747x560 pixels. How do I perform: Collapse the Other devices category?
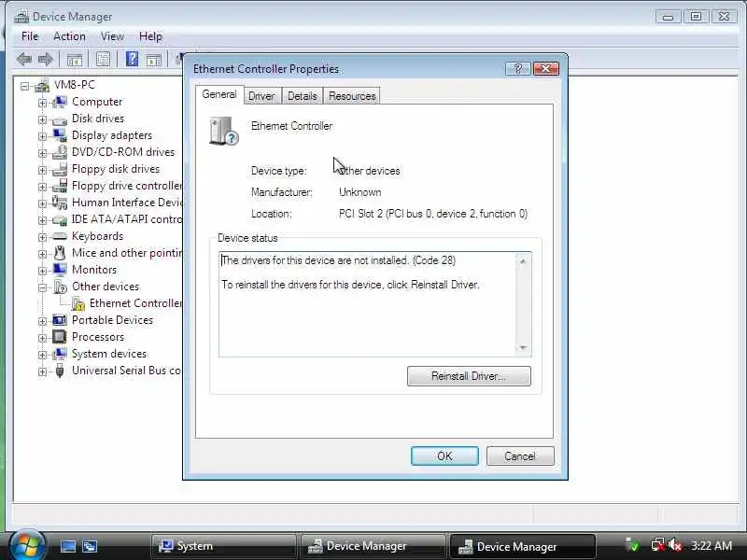[x=42, y=287]
